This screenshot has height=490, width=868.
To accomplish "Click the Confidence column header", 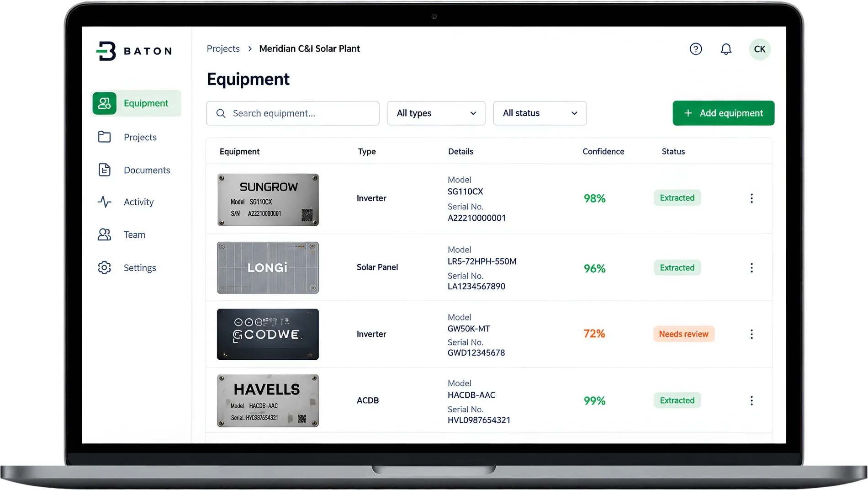I will click(x=603, y=151).
